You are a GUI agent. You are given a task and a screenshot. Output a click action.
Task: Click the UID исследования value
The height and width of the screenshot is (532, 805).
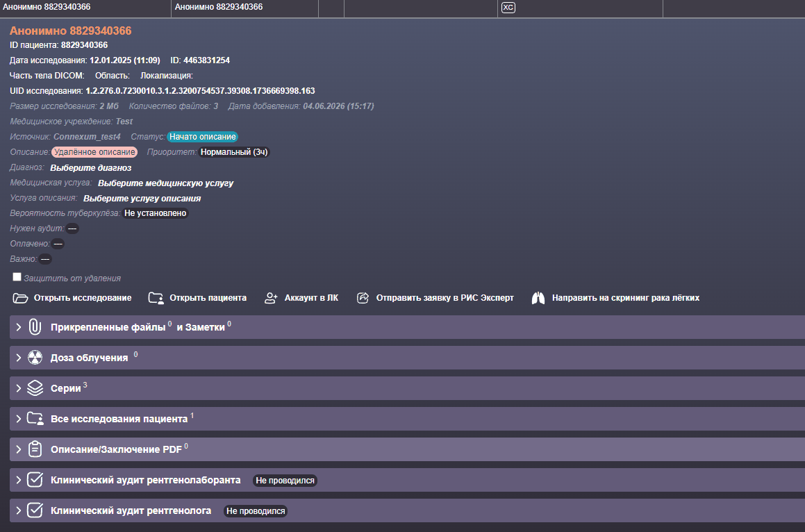(x=200, y=91)
